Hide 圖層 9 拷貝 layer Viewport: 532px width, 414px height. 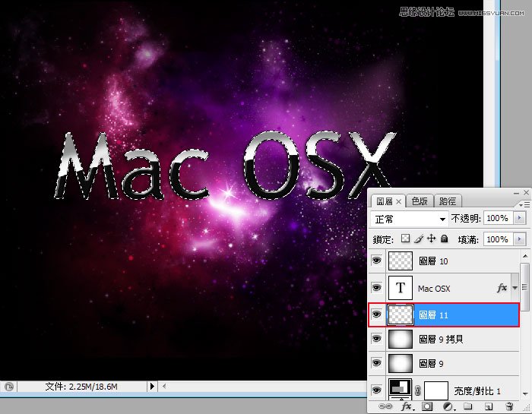click(x=377, y=339)
